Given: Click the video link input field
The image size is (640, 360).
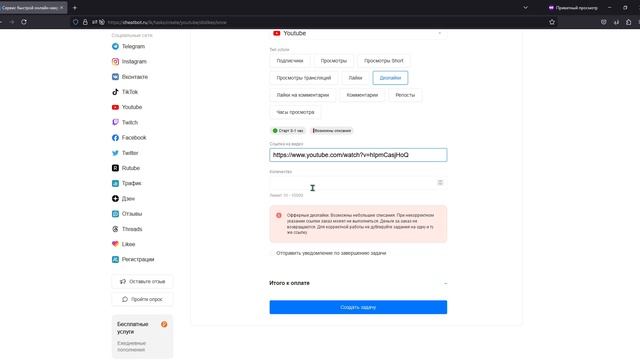Looking at the screenshot, I should click(358, 155).
